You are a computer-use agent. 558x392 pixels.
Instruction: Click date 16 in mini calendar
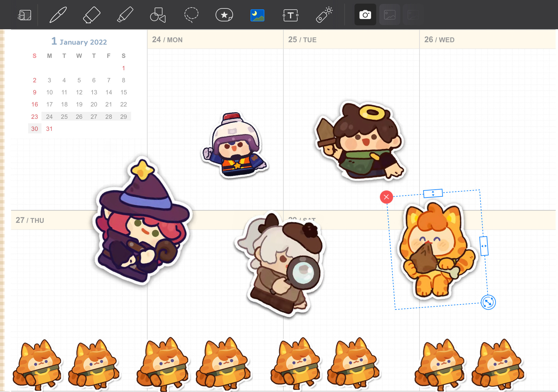[35, 104]
